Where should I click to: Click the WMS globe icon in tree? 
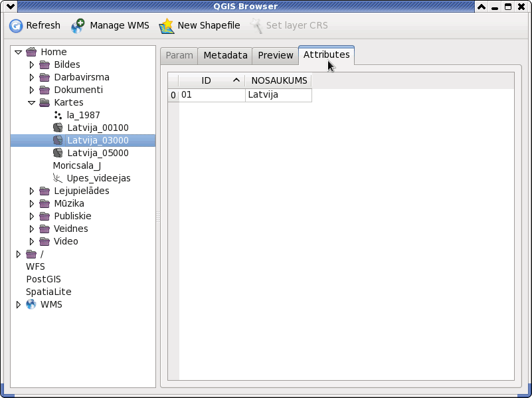tap(31, 304)
